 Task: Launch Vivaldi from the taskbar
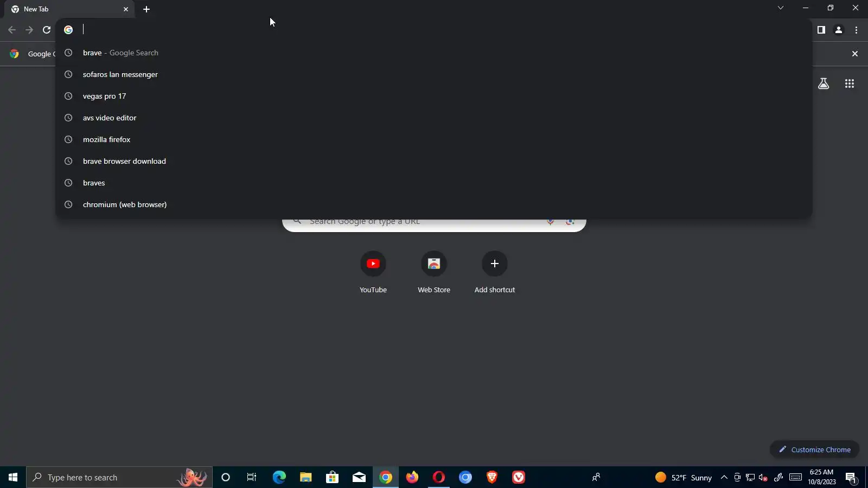tap(519, 477)
